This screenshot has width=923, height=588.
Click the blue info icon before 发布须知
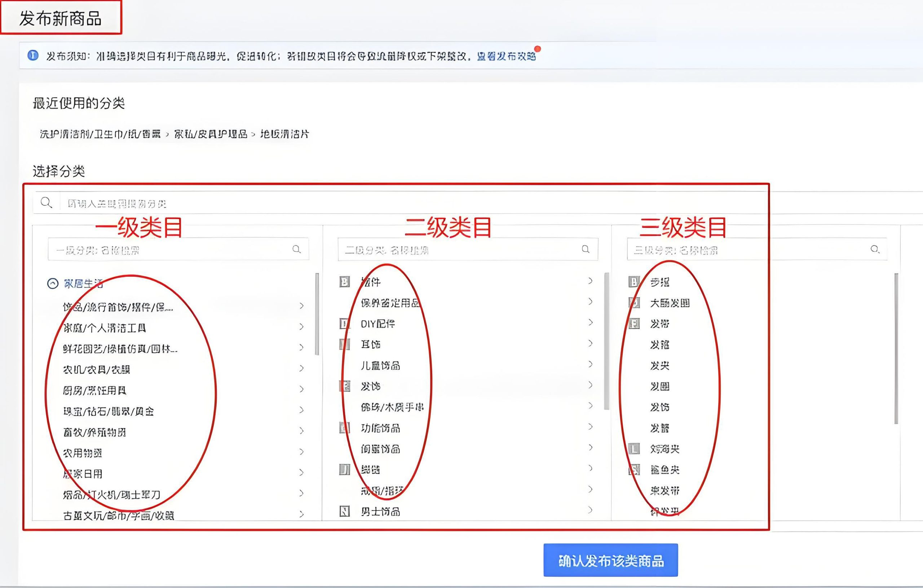[x=33, y=55]
